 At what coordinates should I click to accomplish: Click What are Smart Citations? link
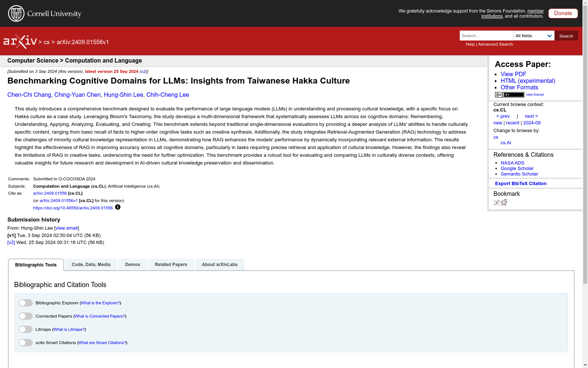coord(102,343)
